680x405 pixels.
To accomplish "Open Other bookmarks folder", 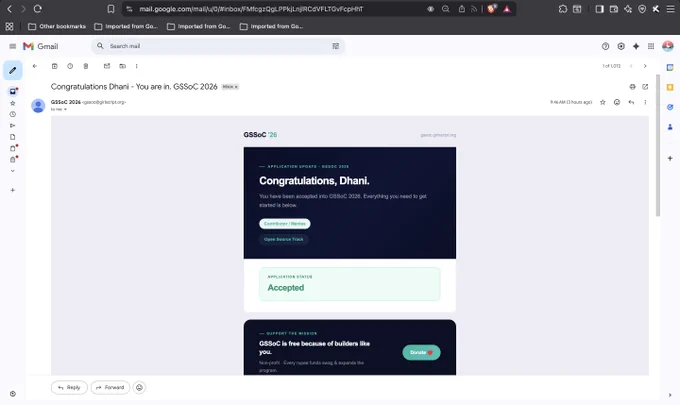I will pyautogui.click(x=57, y=26).
